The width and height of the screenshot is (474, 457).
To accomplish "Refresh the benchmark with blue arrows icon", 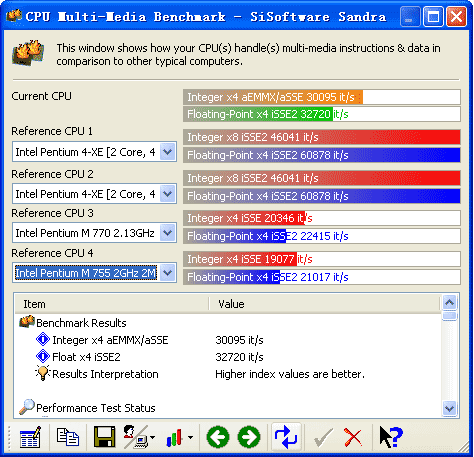I will 286,437.
